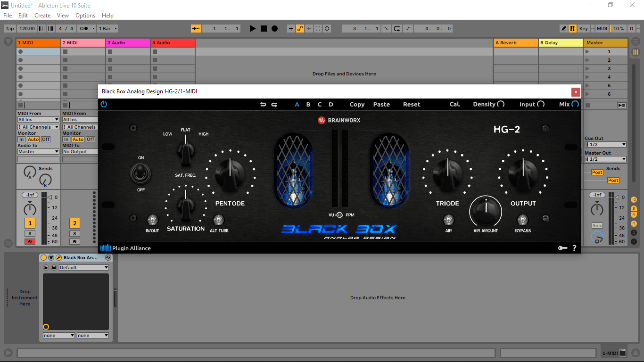Click the undo arrow in plugin toolbar

pyautogui.click(x=263, y=105)
